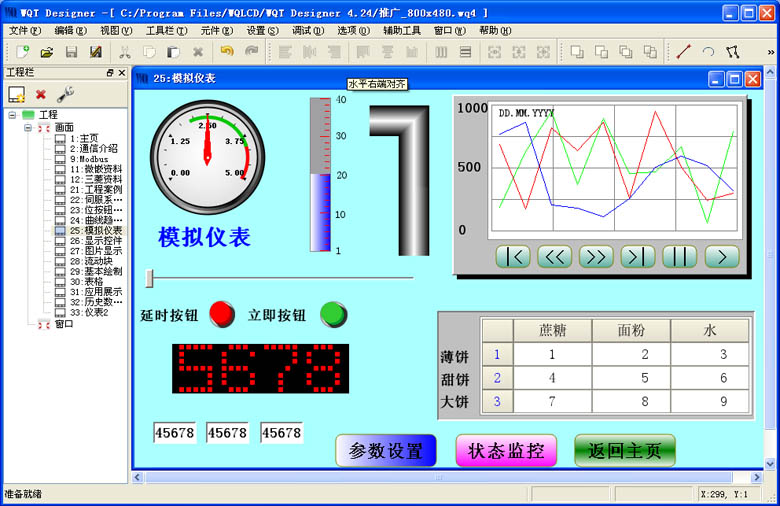Undo last action

(x=227, y=52)
